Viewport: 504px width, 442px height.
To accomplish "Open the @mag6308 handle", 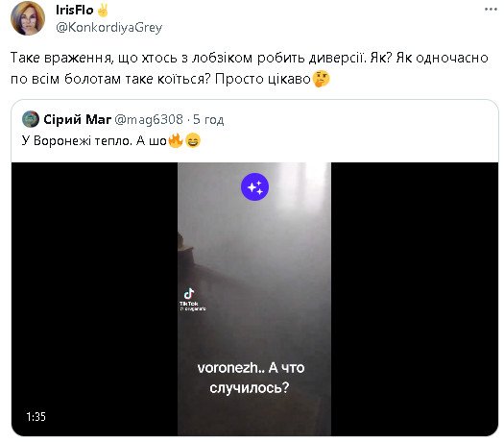I will pyautogui.click(x=149, y=120).
